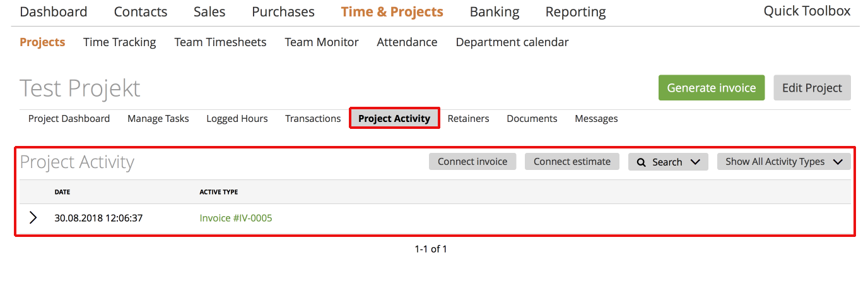Open the Search dropdown

[668, 162]
